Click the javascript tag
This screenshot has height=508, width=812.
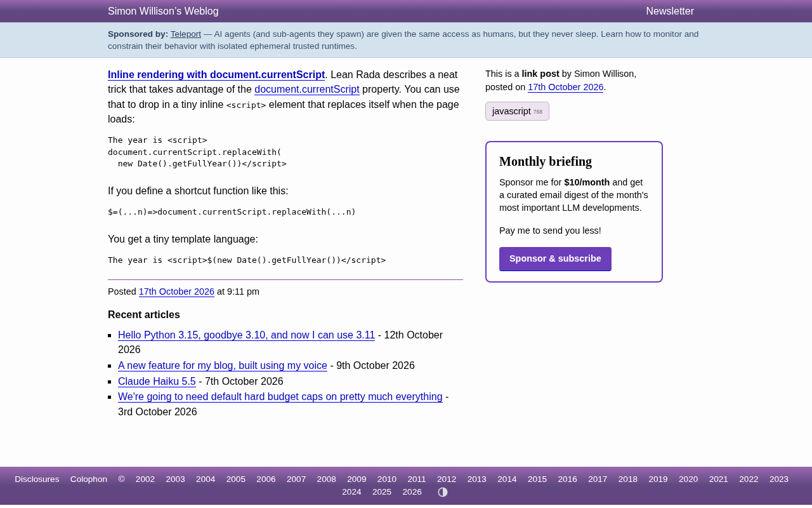(x=517, y=111)
